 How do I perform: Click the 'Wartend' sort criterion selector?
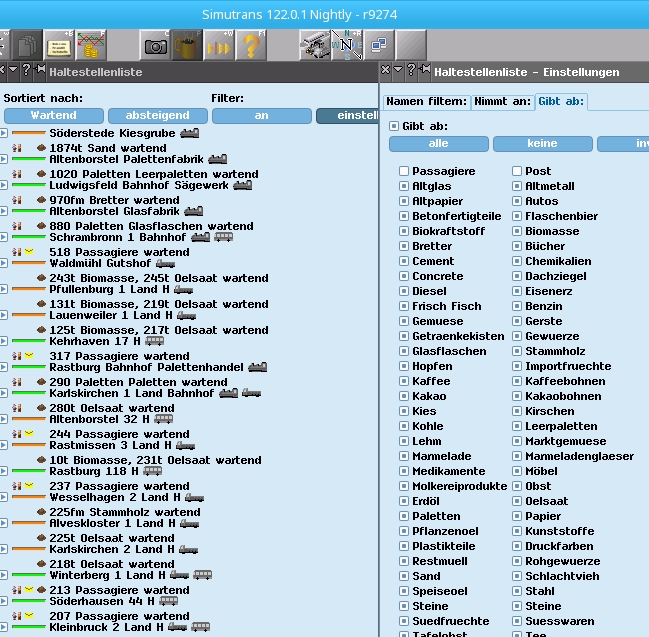click(x=52, y=116)
